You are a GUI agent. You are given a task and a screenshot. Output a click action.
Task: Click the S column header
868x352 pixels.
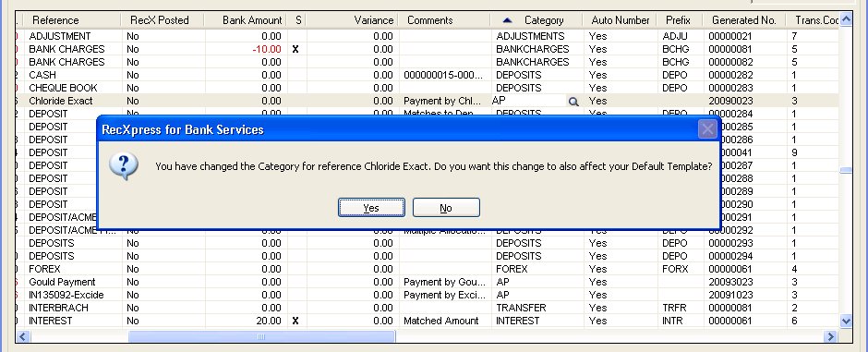(298, 20)
